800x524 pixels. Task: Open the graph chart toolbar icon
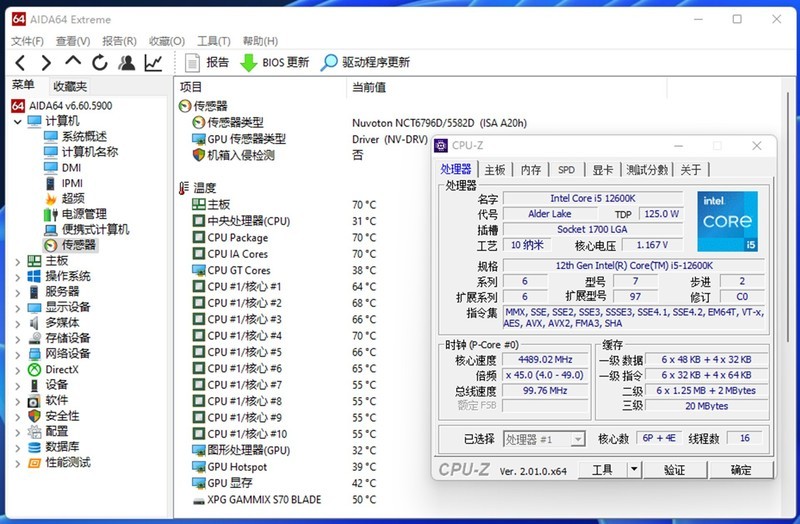click(x=153, y=63)
